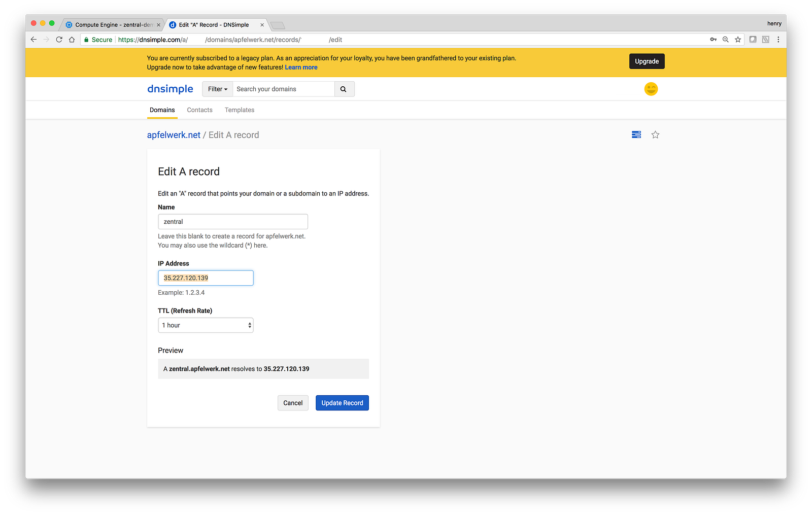
Task: Focus the IP Address input field
Action: click(x=206, y=278)
